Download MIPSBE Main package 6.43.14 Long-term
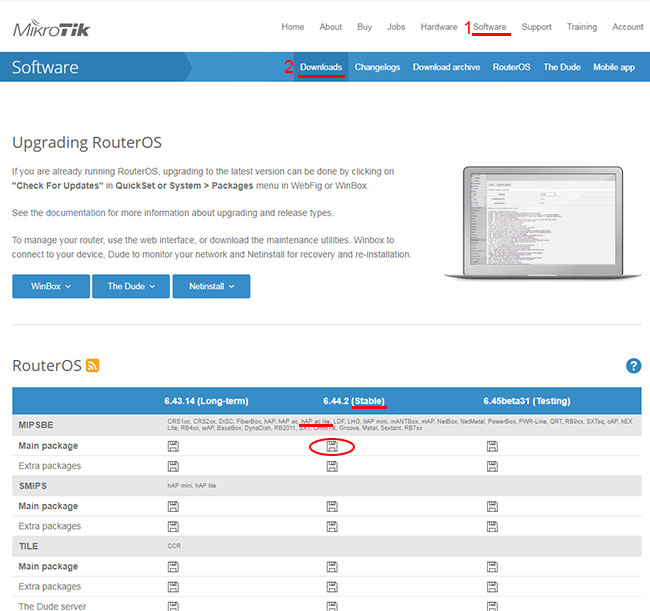The image size is (650, 611). point(173,446)
